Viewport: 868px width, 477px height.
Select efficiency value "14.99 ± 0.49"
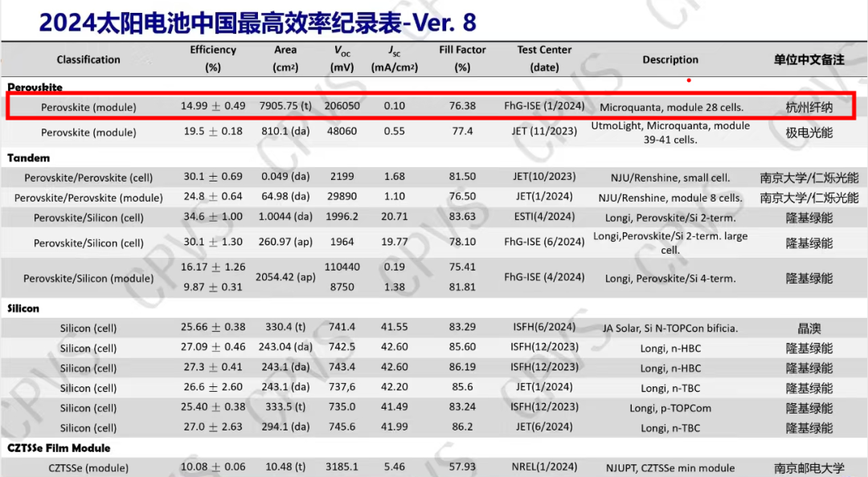coord(213,106)
